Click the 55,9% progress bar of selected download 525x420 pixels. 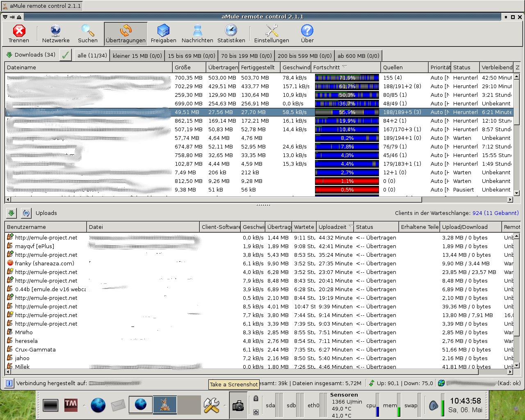(x=347, y=112)
